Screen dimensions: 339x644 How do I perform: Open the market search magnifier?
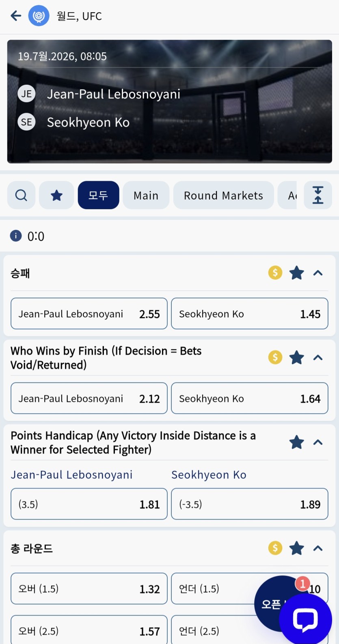click(21, 195)
